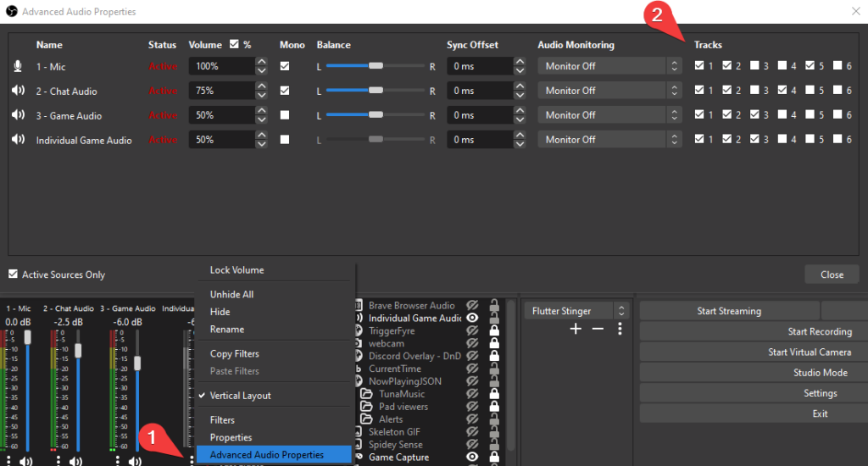Toggle Active Sources Only checkbox

pos(13,274)
